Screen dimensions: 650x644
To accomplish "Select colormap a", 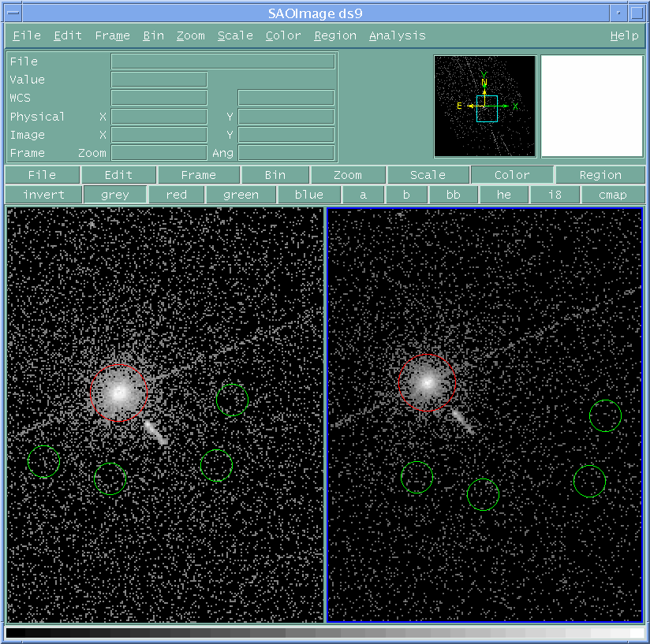I will coord(363,195).
